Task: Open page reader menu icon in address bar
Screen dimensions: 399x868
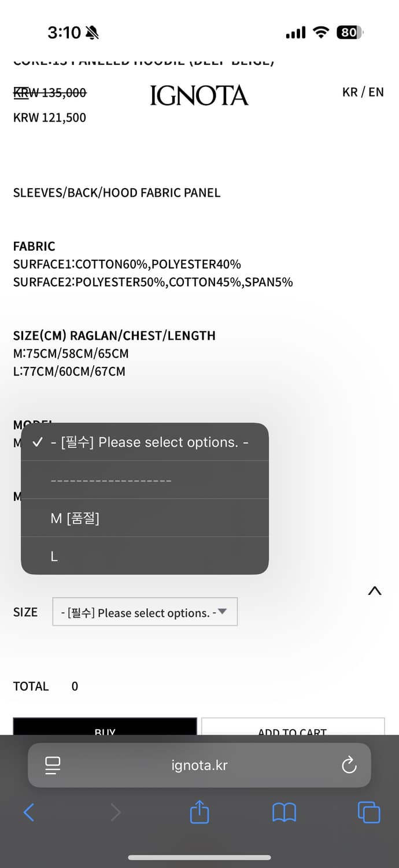Action: 53,766
